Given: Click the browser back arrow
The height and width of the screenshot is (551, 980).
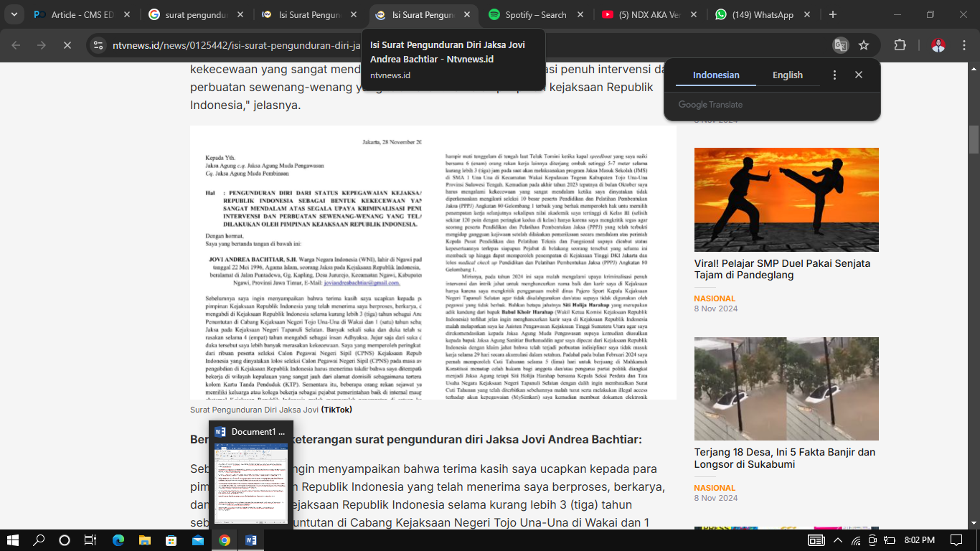Looking at the screenshot, I should (16, 44).
